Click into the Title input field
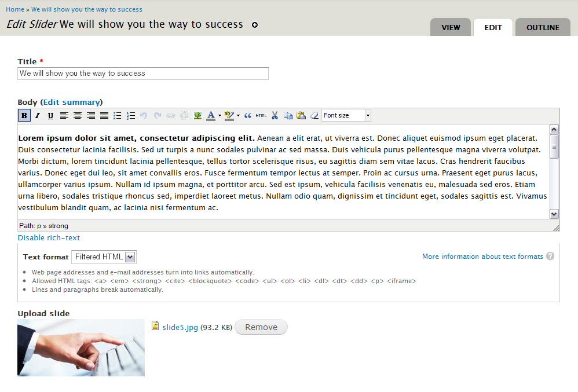 (143, 74)
